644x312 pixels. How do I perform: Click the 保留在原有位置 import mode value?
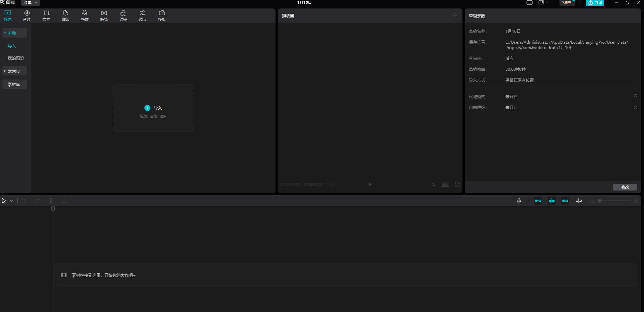click(x=520, y=80)
